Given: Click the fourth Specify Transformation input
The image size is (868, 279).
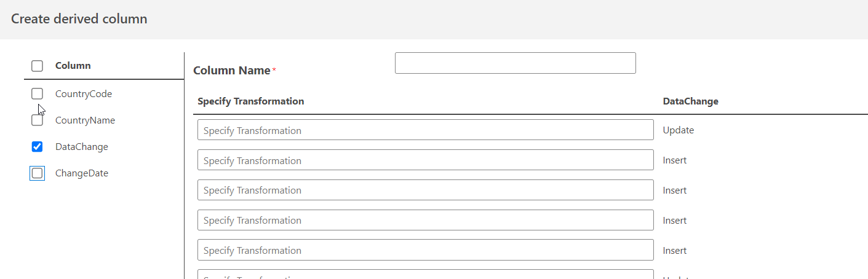Looking at the screenshot, I should click(x=425, y=221).
